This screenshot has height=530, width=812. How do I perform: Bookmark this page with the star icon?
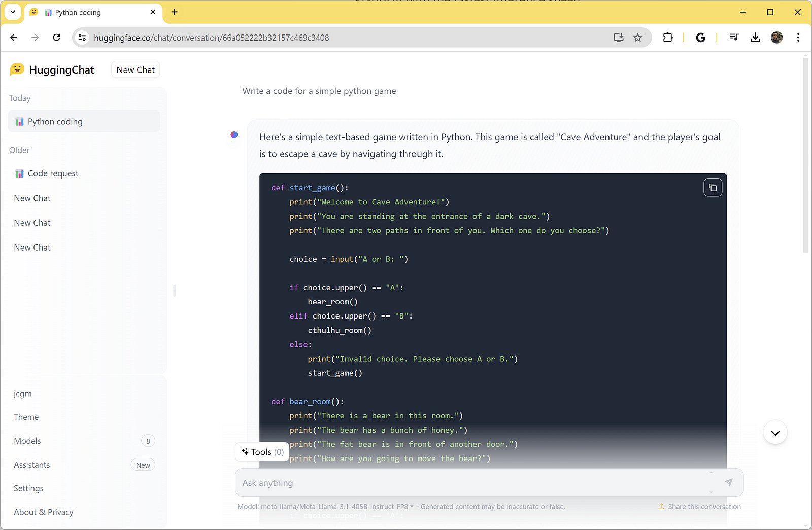638,37
